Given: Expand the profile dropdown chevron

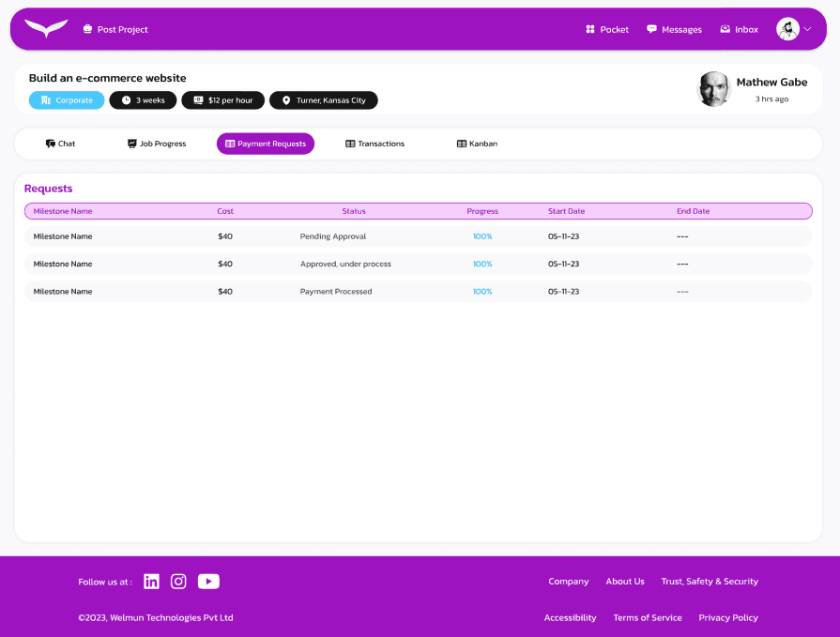Looking at the screenshot, I should pos(807,29).
